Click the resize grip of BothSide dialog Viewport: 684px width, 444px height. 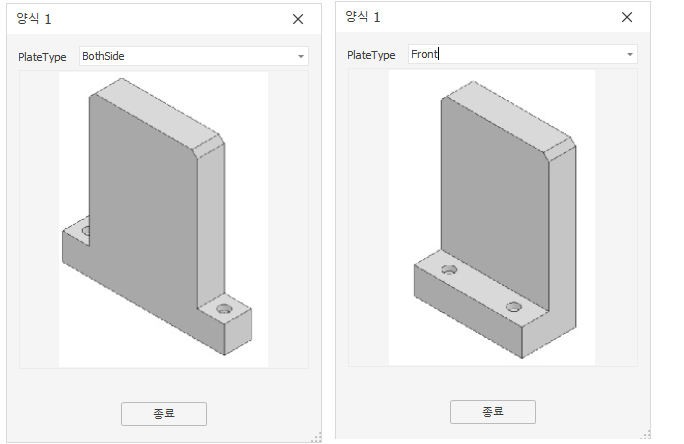pyautogui.click(x=317, y=437)
